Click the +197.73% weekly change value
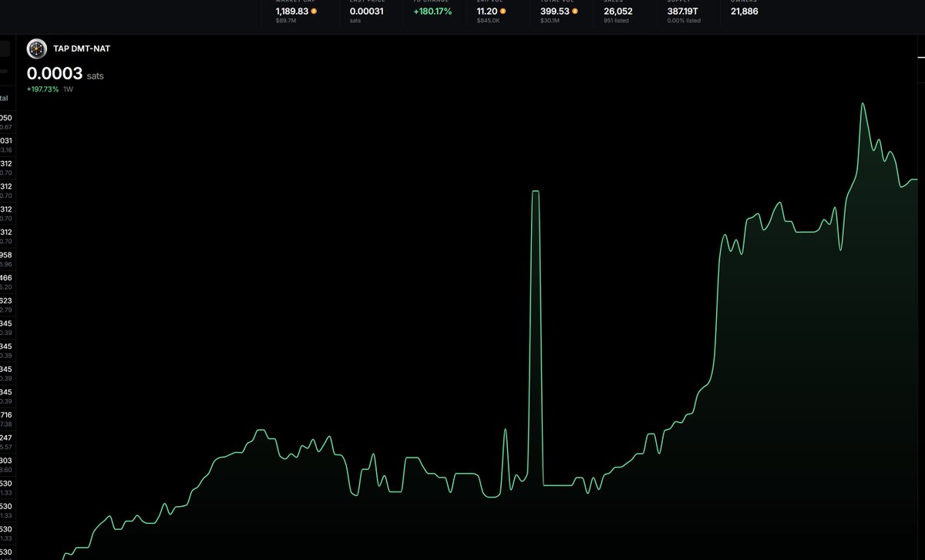 [x=42, y=89]
